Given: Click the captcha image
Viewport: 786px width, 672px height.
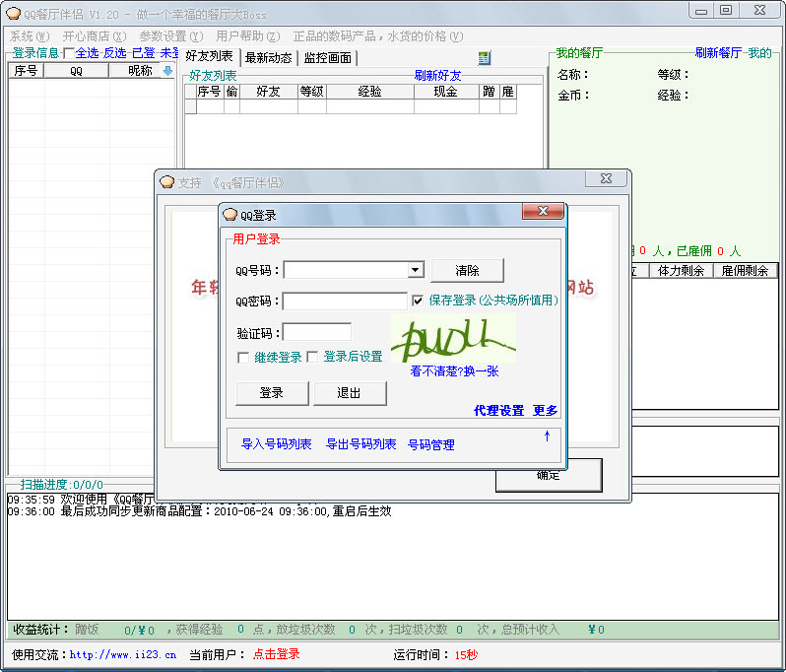Looking at the screenshot, I should [x=454, y=339].
